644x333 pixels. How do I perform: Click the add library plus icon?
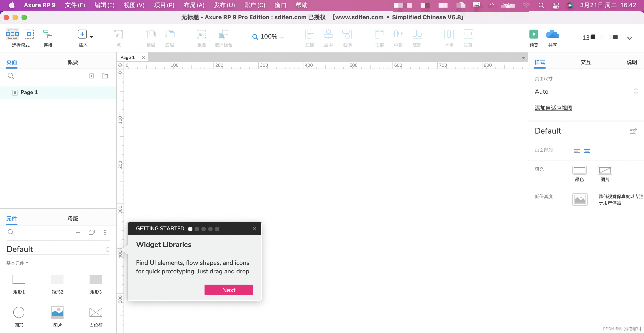(x=78, y=232)
